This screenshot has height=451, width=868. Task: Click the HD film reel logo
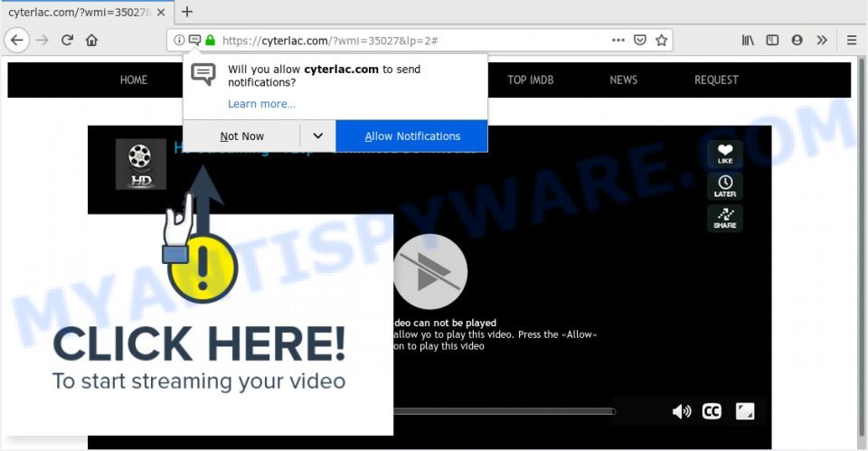141,164
